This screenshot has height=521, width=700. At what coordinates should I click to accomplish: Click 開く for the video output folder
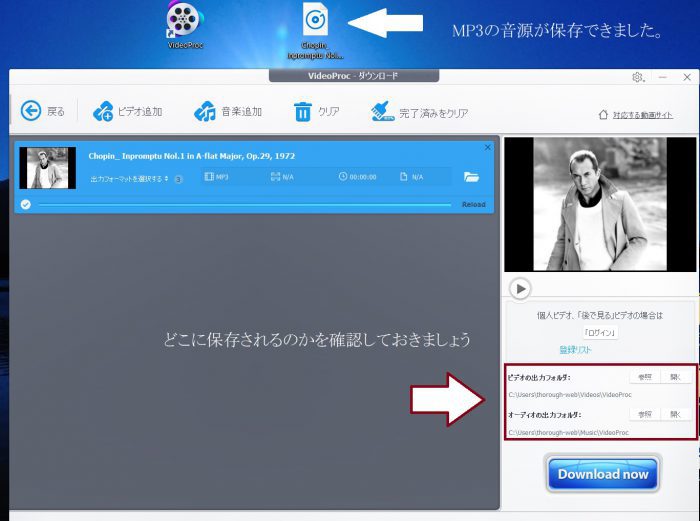[676, 377]
